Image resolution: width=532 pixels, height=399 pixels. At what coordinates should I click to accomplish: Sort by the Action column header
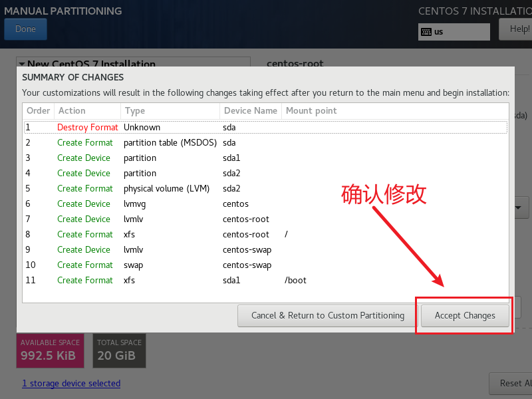(88, 111)
